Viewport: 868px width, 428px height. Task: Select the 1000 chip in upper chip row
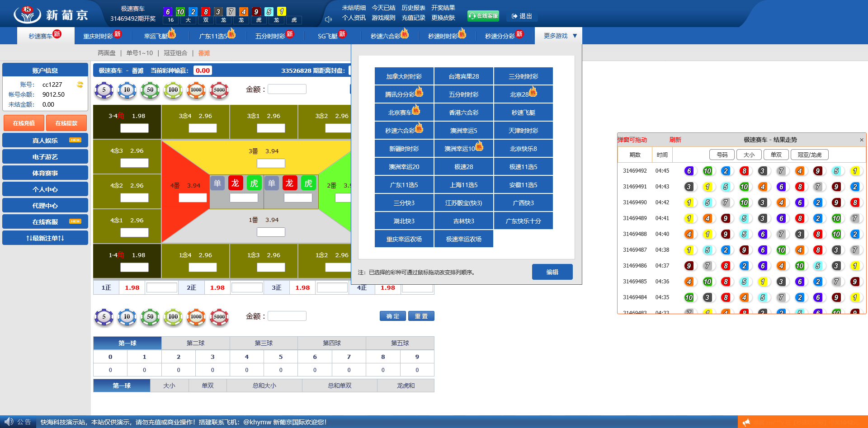(x=196, y=90)
